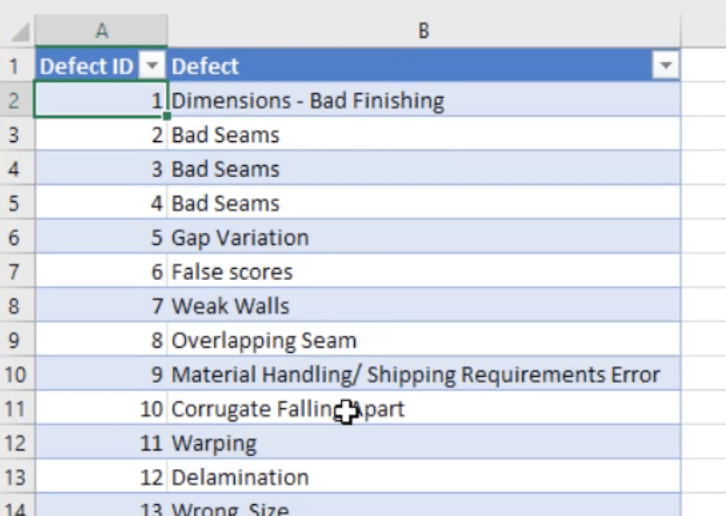The image size is (726, 516).
Task: Select column B header
Action: tap(424, 31)
